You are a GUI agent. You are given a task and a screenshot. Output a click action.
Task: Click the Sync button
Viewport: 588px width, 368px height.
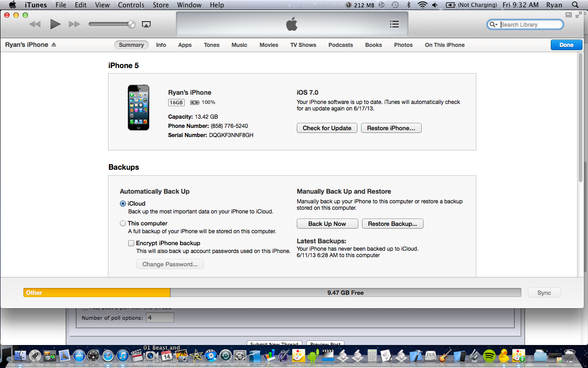coord(544,293)
